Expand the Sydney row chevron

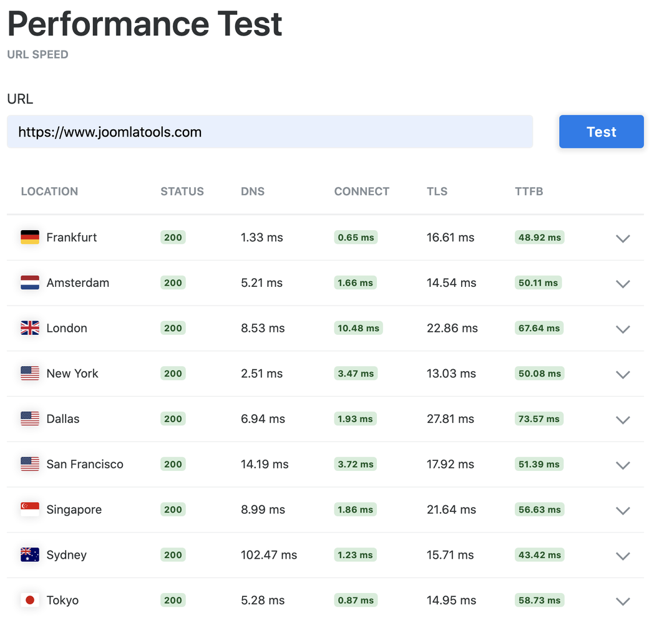(x=623, y=556)
